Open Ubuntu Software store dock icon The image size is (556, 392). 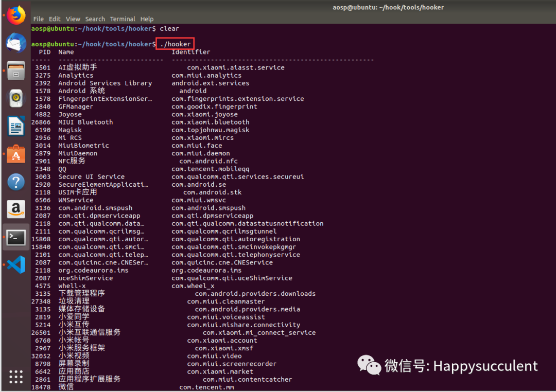pyautogui.click(x=16, y=154)
